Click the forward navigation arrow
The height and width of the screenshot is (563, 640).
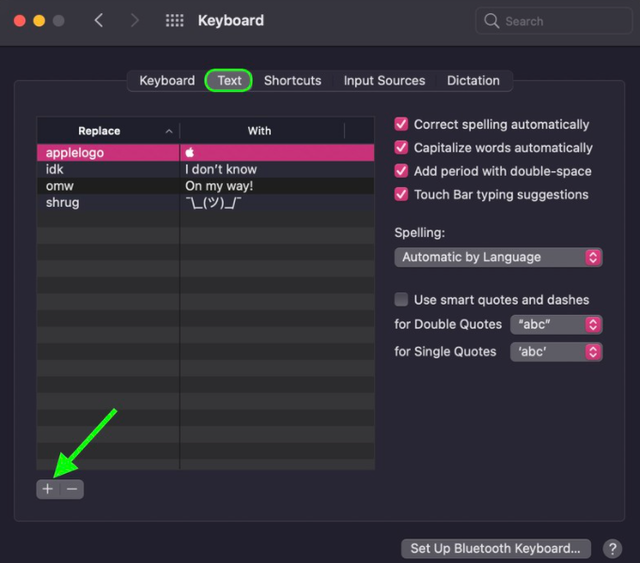[135, 20]
